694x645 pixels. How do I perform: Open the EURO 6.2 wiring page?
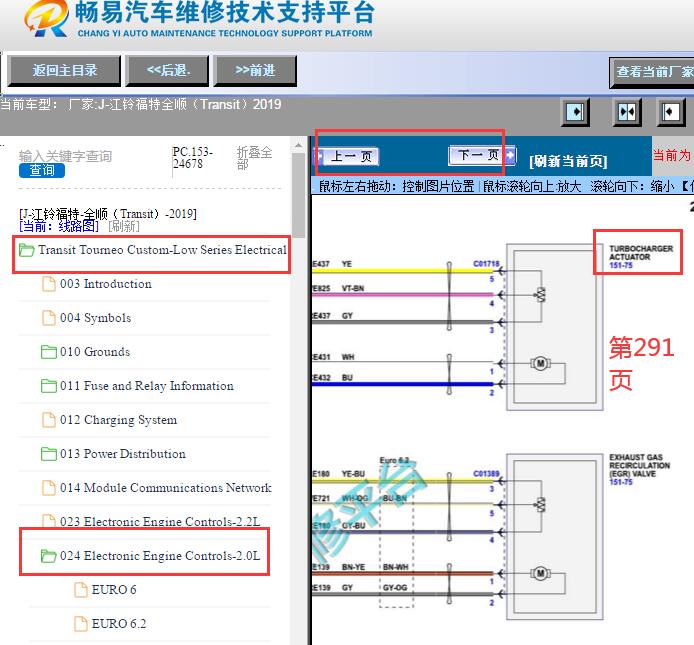119,624
